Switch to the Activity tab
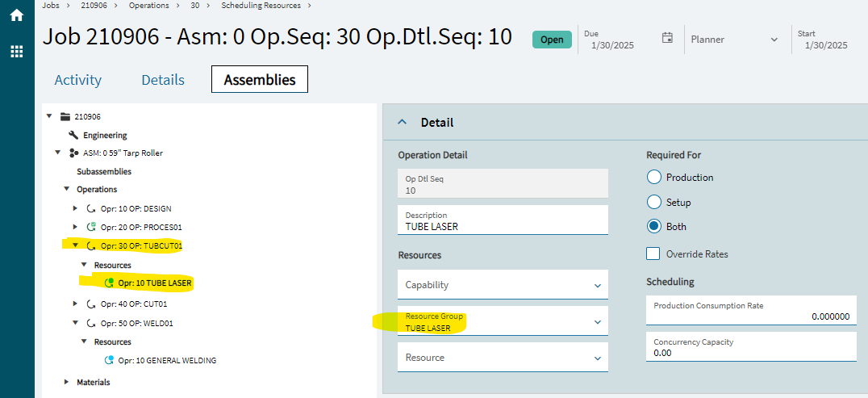Viewport: 868px width, 398px height. point(78,80)
